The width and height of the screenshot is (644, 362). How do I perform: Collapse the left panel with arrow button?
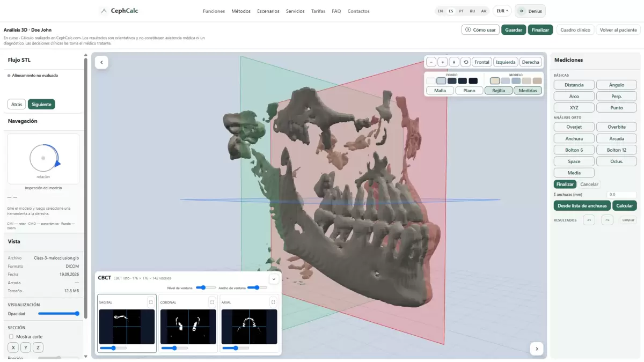pos(101,62)
